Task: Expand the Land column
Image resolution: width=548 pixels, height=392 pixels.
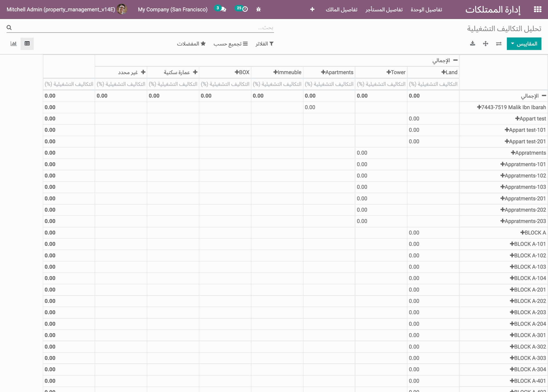Action: (449, 72)
